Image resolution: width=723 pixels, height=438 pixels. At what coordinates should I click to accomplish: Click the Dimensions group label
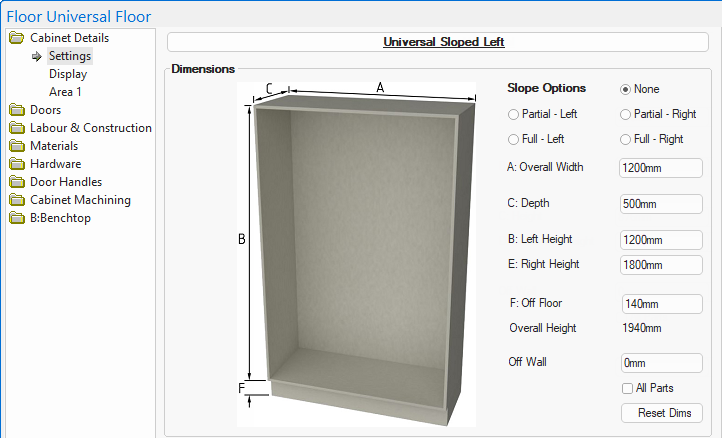pyautogui.click(x=203, y=69)
